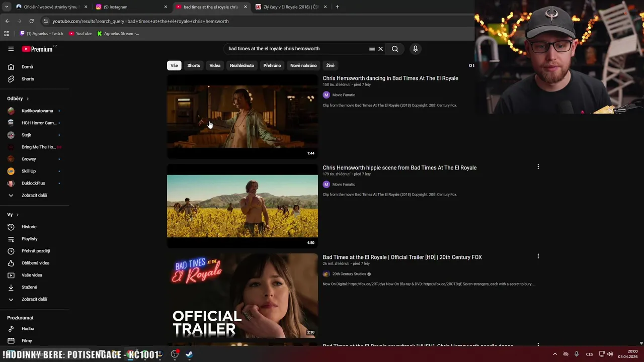Click the Official Trailer thumbnail

[243, 296]
